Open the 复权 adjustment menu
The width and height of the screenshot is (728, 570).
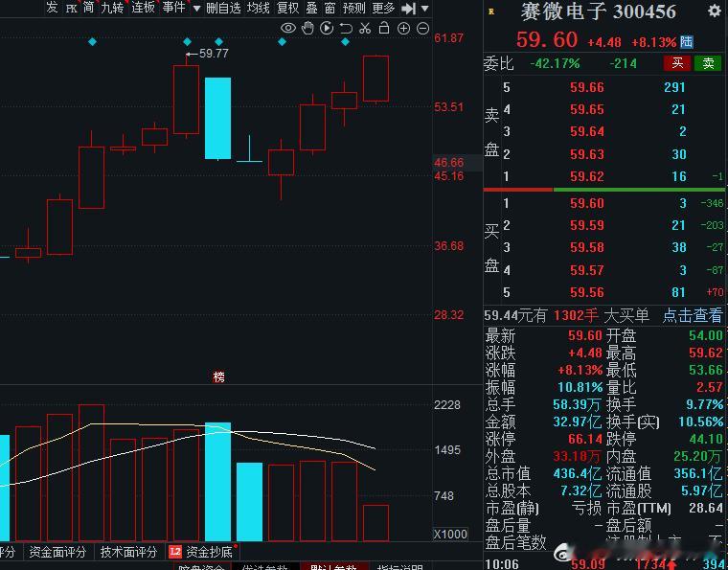[287, 8]
